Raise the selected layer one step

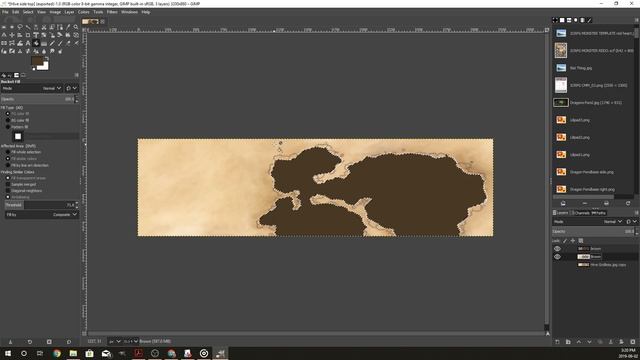click(x=578, y=342)
